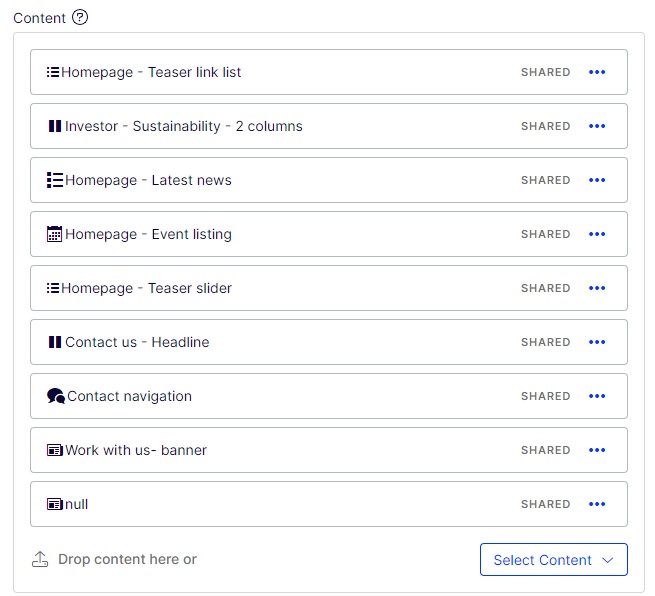Viewport: 655px width, 596px height.
Task: Open more options for Work with us- banner
Action: pos(597,450)
